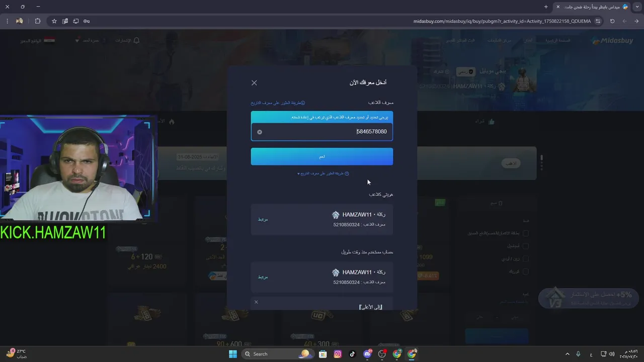Open Discord from the taskbar
The width and height of the screenshot is (644, 362).
[367, 354]
